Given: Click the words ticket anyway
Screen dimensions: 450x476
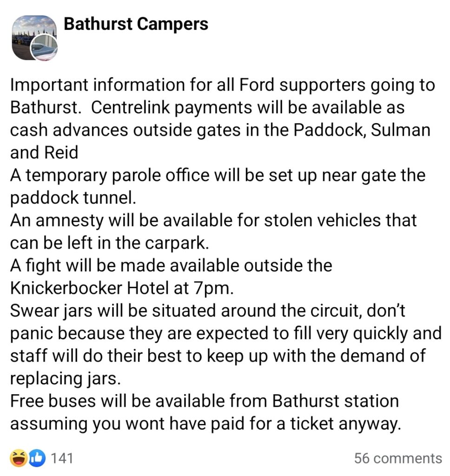Looking at the screenshot, I should point(345,424).
